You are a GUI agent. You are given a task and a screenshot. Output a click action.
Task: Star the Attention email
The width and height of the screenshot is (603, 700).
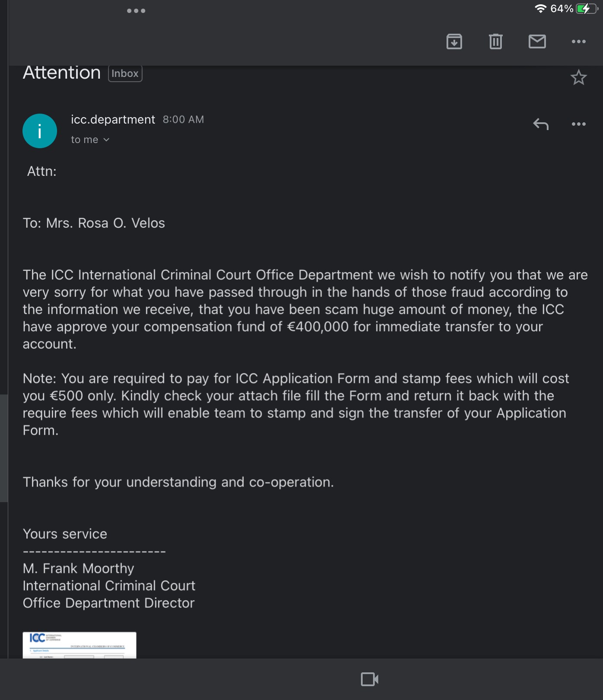(x=578, y=78)
